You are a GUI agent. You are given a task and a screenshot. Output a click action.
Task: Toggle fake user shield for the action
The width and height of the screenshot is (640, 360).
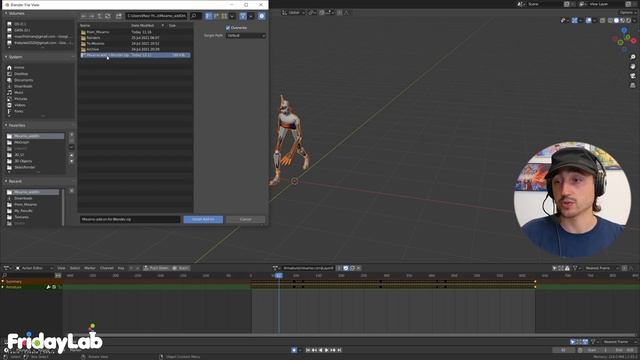pyautogui.click(x=346, y=268)
